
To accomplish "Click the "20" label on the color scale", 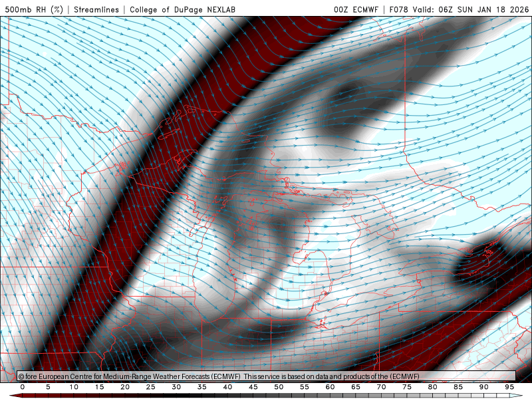I will [125, 387].
